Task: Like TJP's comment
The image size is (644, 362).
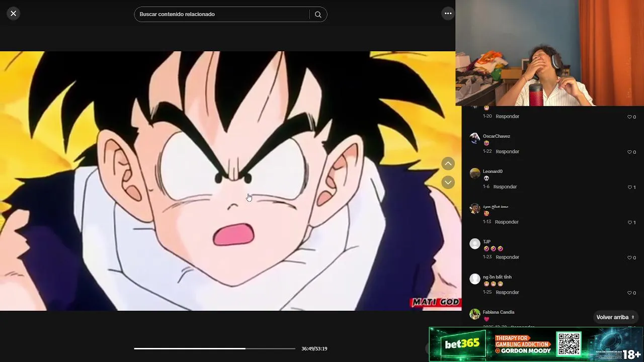Action: point(631,257)
